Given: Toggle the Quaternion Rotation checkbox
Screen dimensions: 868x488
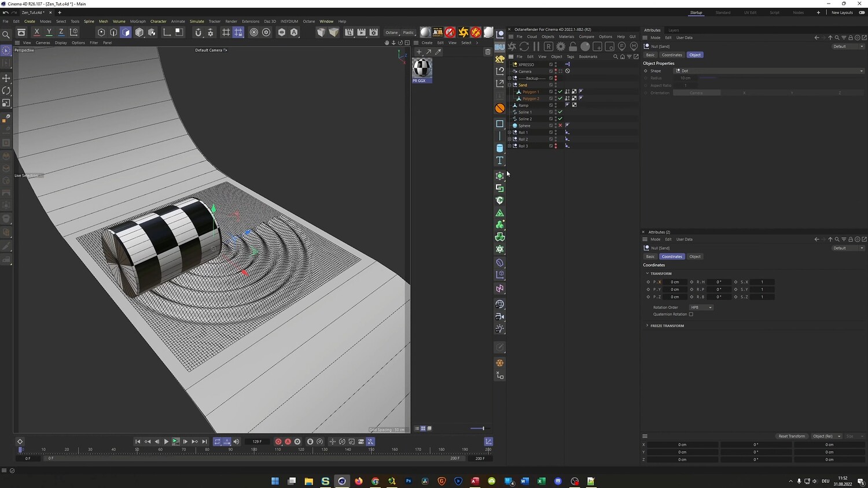Looking at the screenshot, I should click(691, 315).
